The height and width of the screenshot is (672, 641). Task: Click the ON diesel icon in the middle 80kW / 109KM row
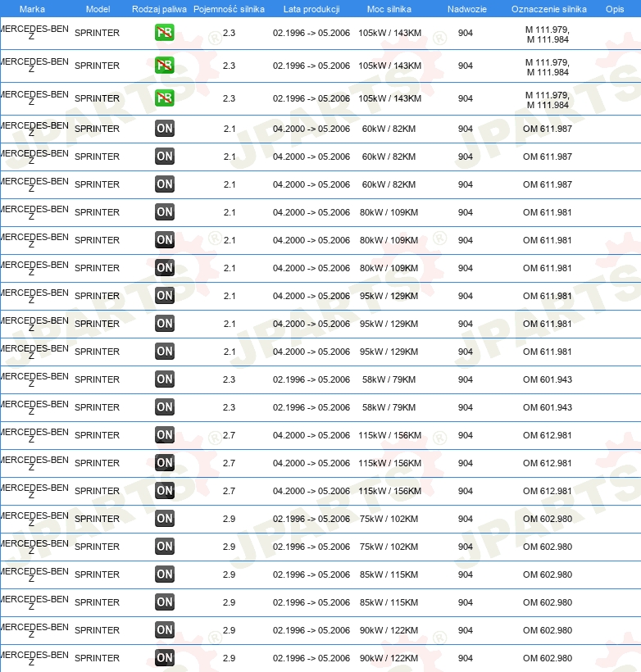[165, 239]
